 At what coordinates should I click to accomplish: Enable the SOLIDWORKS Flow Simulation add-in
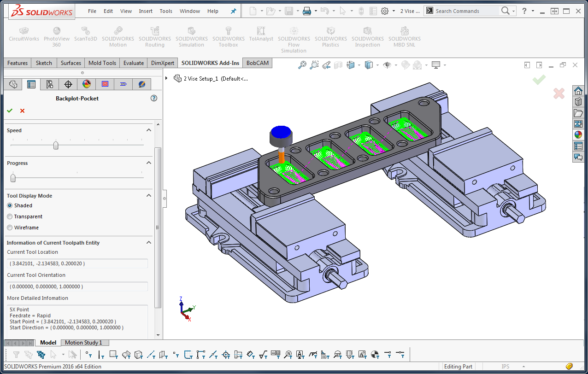coord(294,40)
